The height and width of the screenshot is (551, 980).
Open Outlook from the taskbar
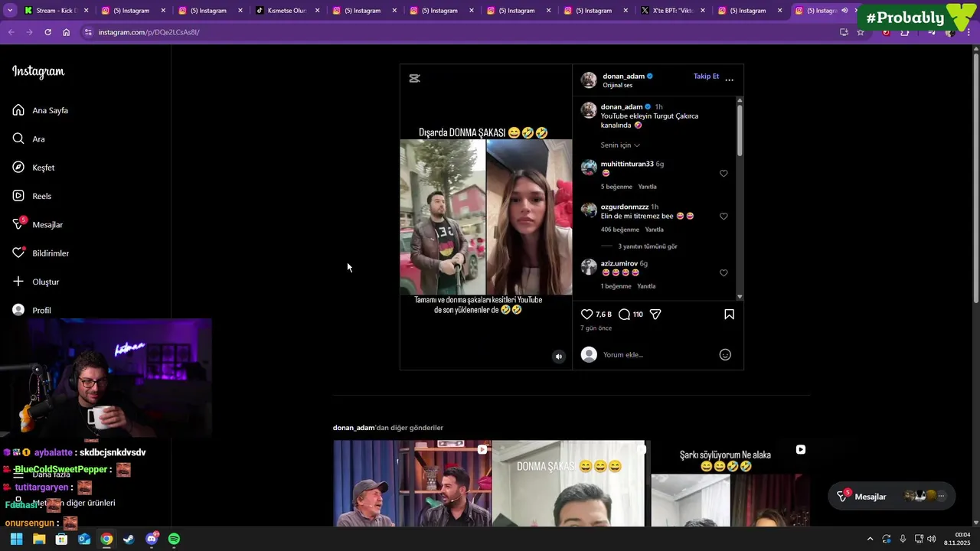pos(84,539)
